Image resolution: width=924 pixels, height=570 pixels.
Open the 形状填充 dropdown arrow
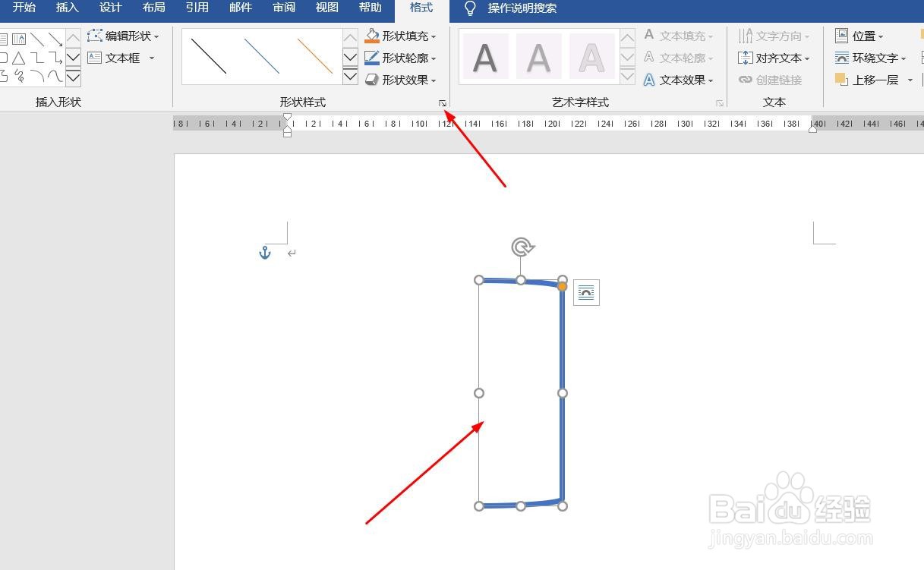pos(434,36)
